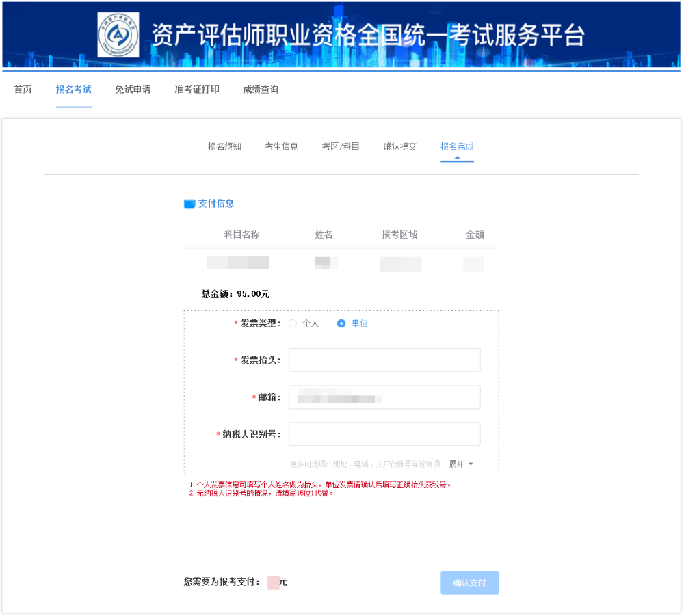684x616 pixels.
Task: Click the 确认支付 payment button
Action: [470, 582]
